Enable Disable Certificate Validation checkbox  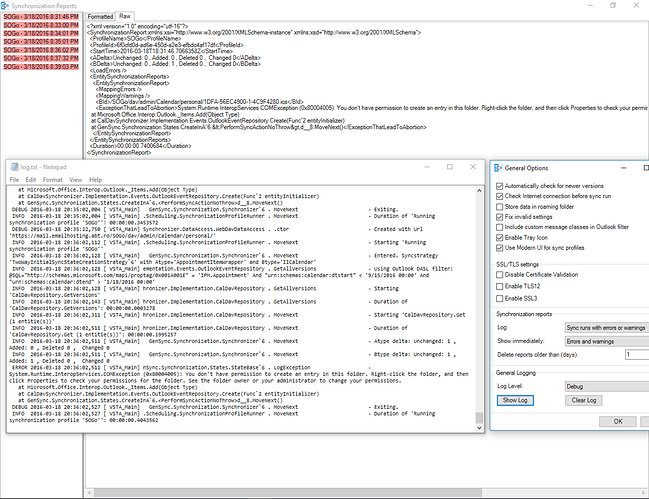pos(500,275)
